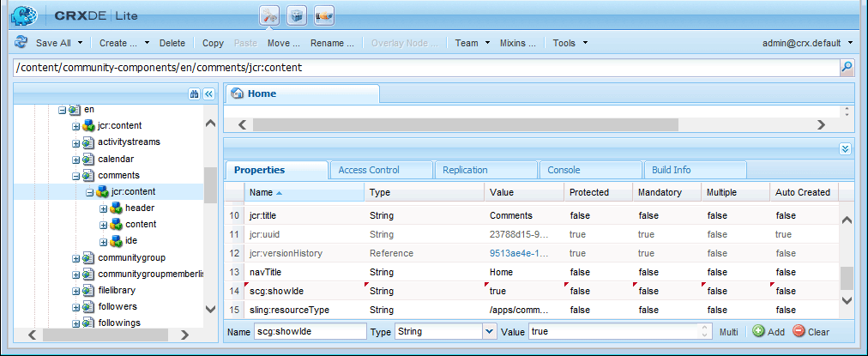Expand the content child node
868x356 pixels.
pos(103,225)
